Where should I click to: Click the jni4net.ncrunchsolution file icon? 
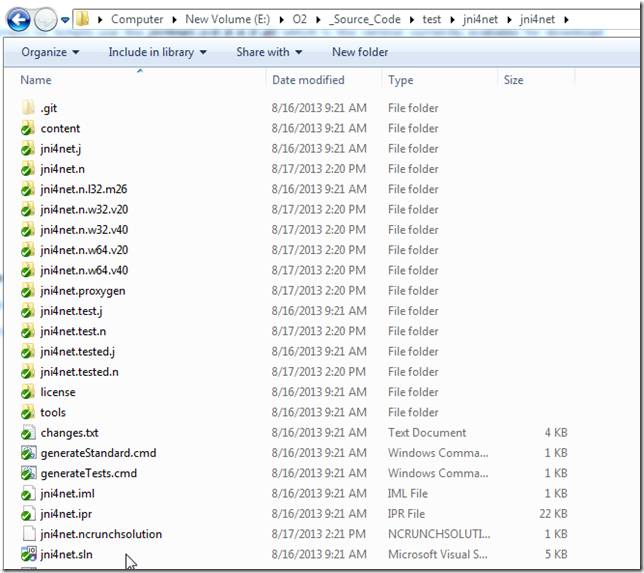[x=28, y=534]
